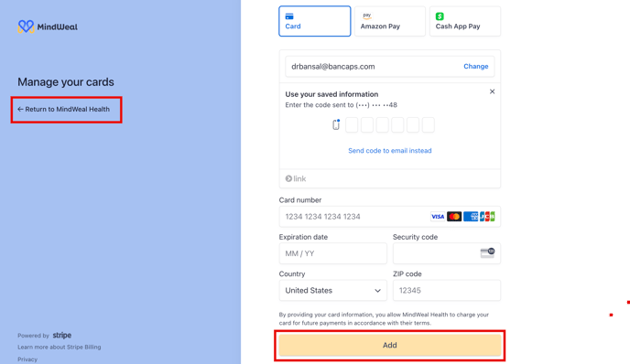The image size is (630, 364).
Task: Focus the Card number field
Action: 390,217
